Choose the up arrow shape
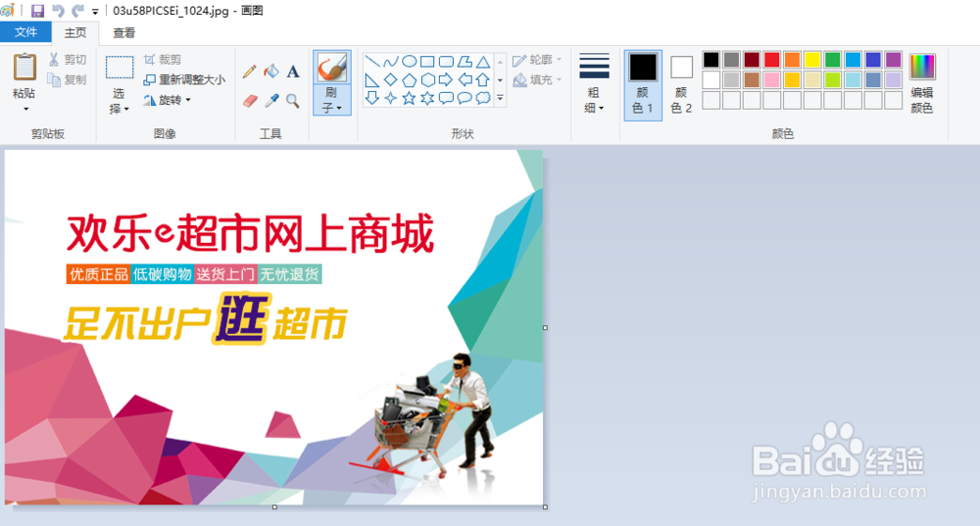980x526 pixels. click(x=483, y=80)
